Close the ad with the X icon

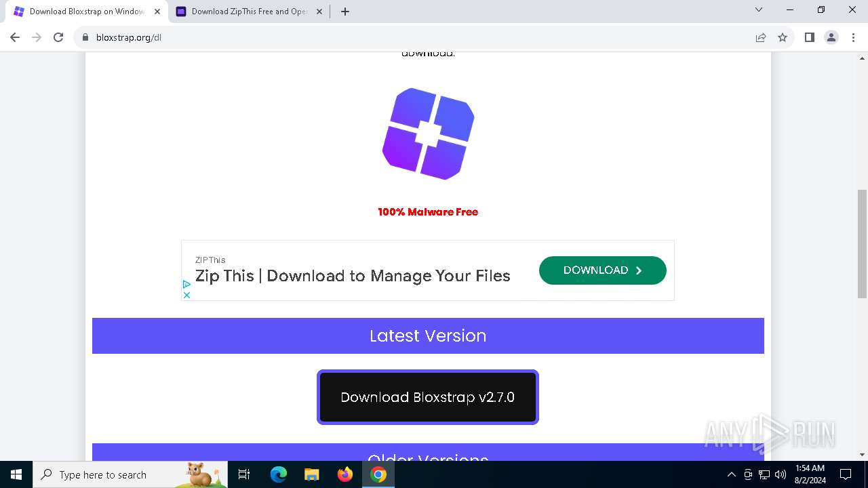186,295
